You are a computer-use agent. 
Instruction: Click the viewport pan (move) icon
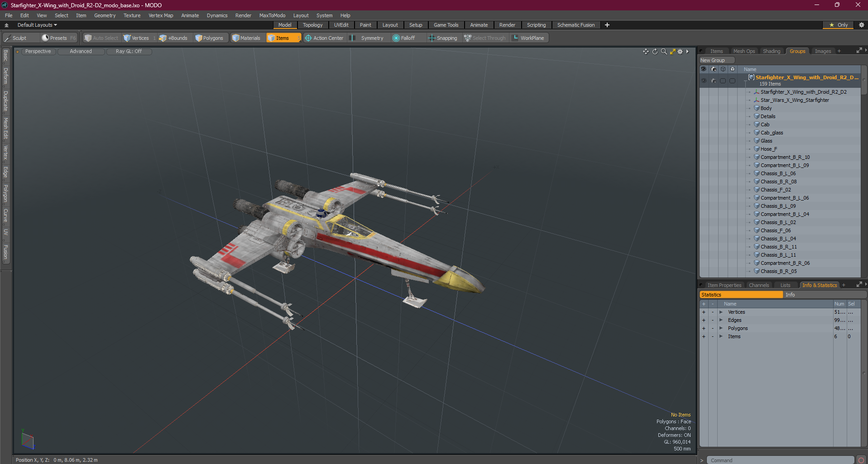tap(646, 52)
